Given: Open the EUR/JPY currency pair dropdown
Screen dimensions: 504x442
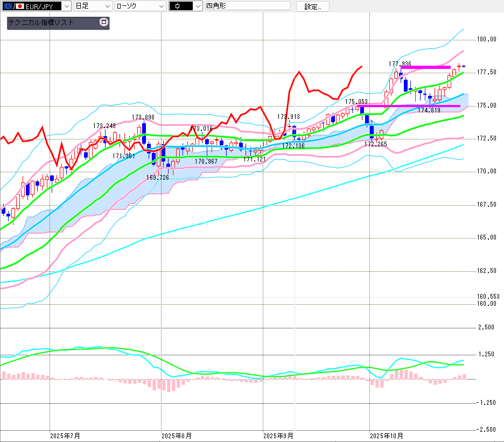Looking at the screenshot, I should (x=66, y=6).
